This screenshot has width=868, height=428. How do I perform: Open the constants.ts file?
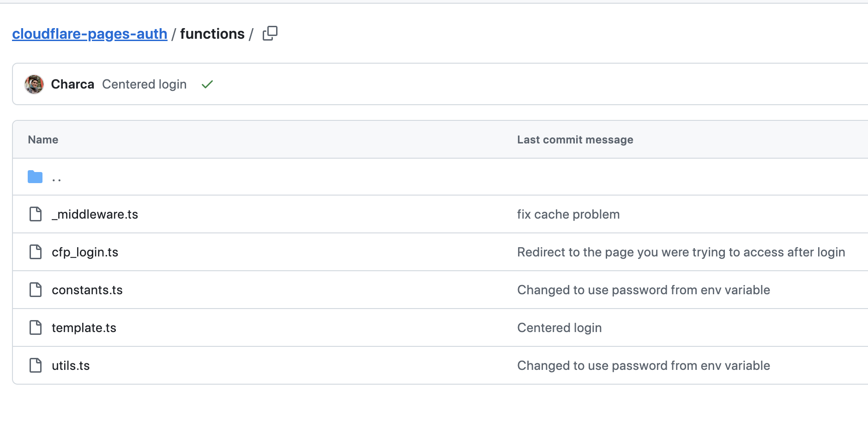point(87,290)
